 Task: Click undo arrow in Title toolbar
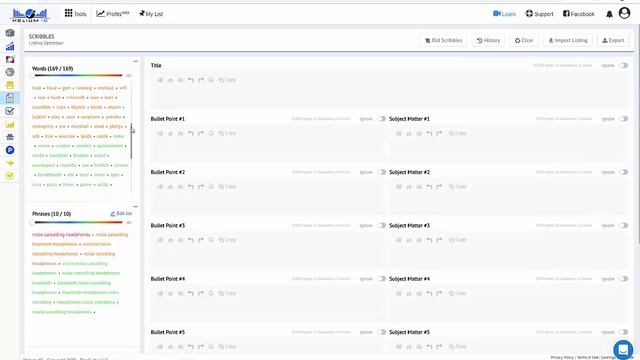[x=191, y=80]
